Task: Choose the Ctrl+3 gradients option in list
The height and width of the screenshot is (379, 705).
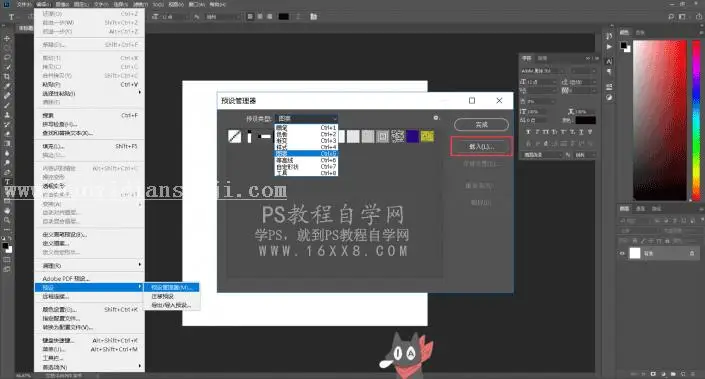Action: pos(306,141)
